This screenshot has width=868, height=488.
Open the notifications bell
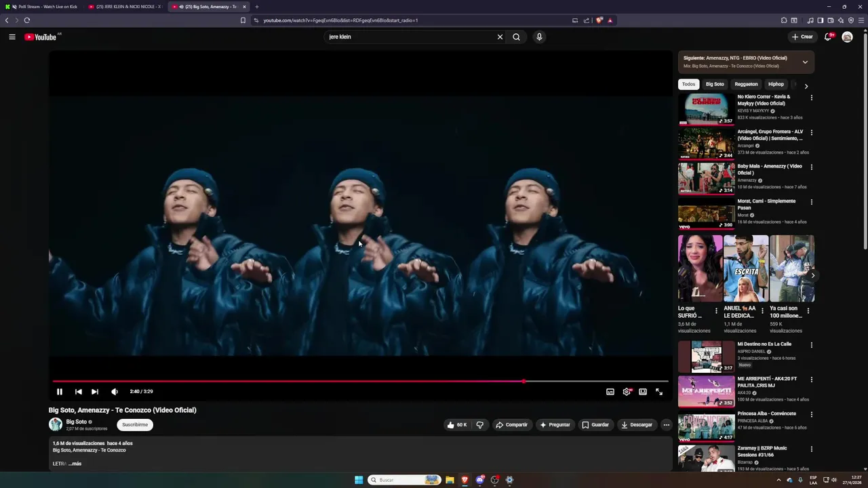(x=828, y=37)
